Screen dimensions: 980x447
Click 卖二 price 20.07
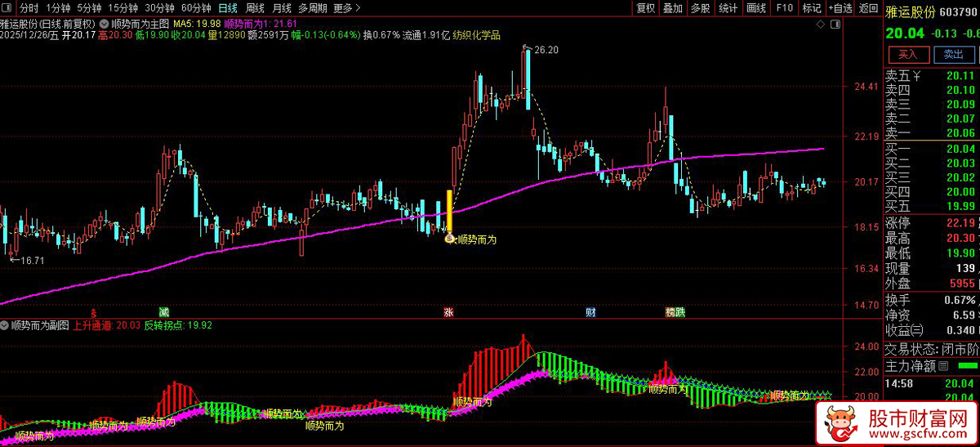pyautogui.click(x=960, y=118)
